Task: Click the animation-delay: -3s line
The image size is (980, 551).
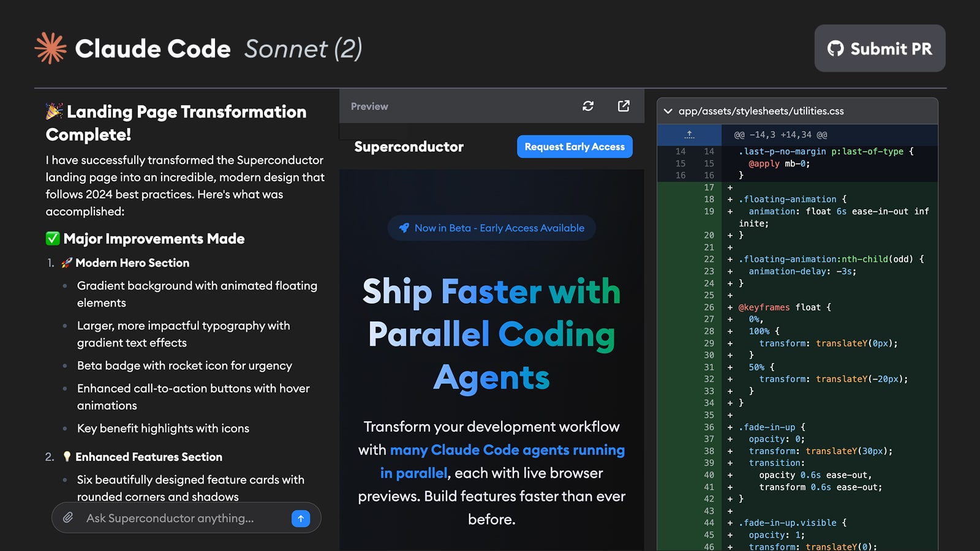Action: [802, 271]
